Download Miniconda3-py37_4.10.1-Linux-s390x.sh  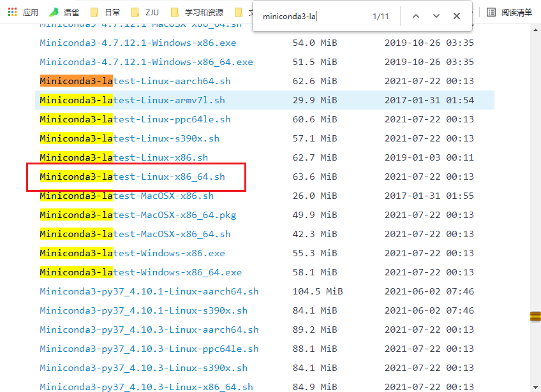pos(144,310)
